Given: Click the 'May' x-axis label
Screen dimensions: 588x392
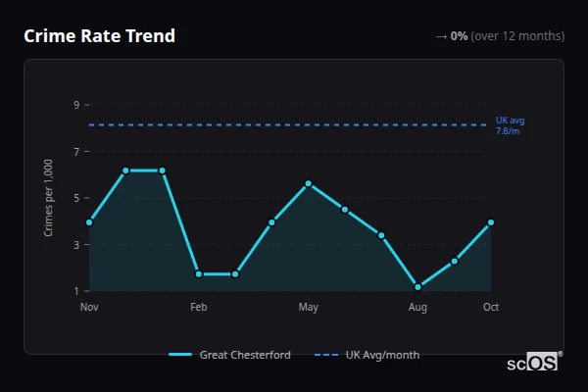Looking at the screenshot, I should tap(309, 307).
